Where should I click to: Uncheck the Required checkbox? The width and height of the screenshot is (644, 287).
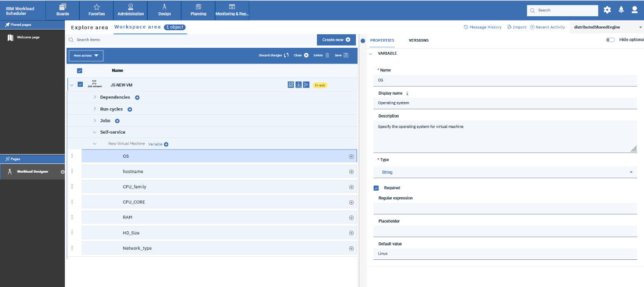[x=376, y=188]
